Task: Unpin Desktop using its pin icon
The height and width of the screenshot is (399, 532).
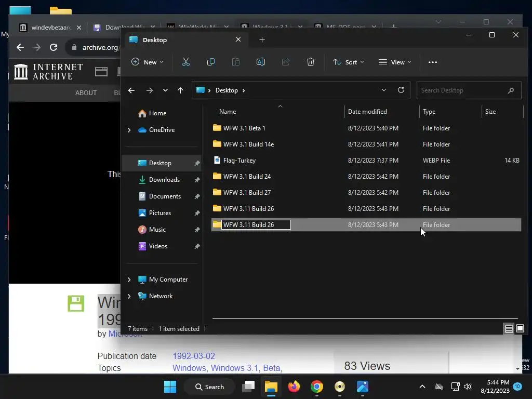Action: [x=197, y=163]
